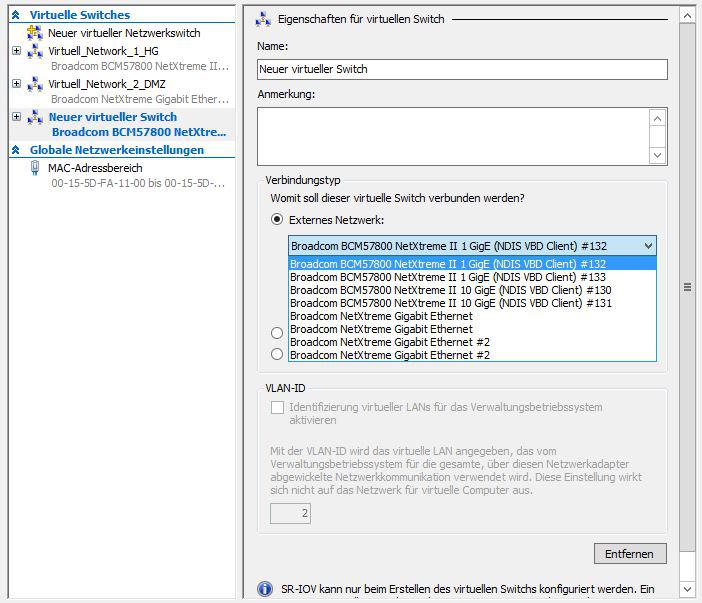The height and width of the screenshot is (603, 702).
Task: Click the Eigenschaften für virtuellen Switch header icon
Action: point(263,19)
